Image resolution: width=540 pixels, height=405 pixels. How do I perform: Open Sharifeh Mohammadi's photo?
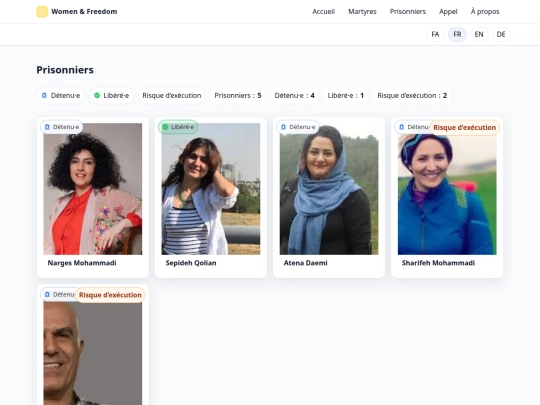pyautogui.click(x=447, y=189)
